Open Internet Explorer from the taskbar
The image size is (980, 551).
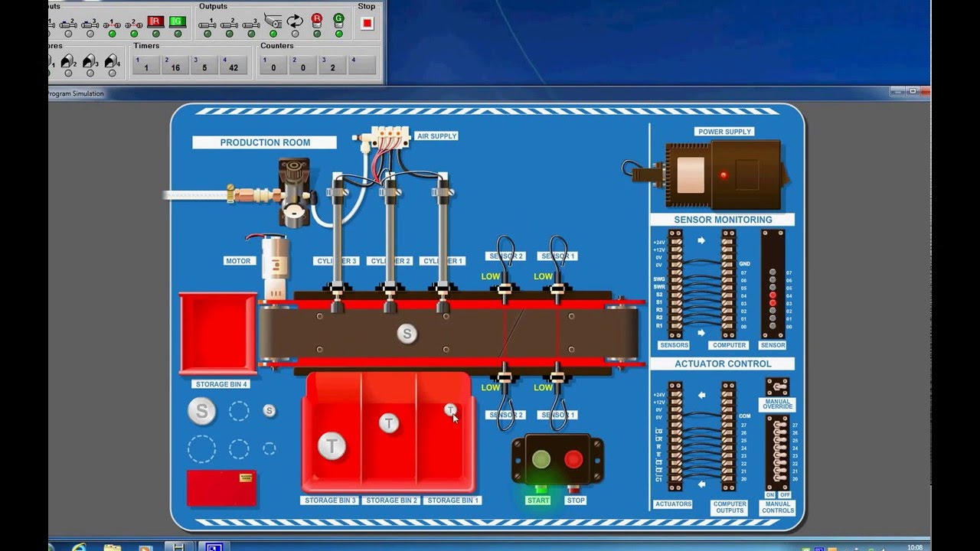coord(79,547)
